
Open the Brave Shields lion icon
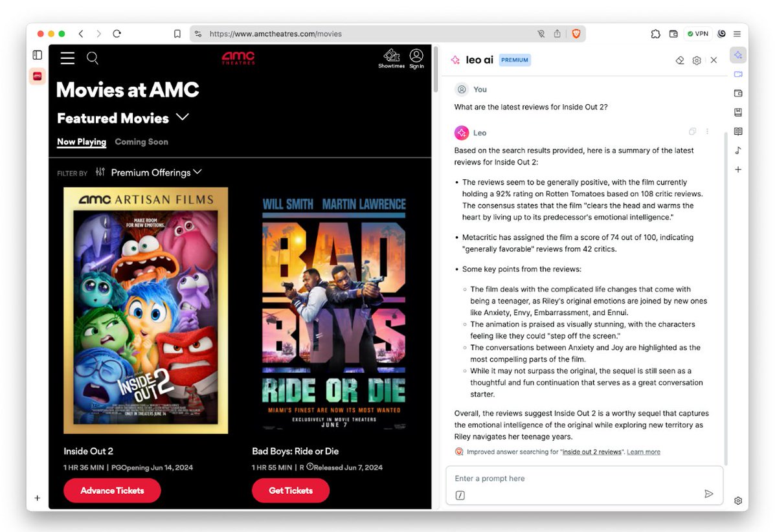click(576, 34)
